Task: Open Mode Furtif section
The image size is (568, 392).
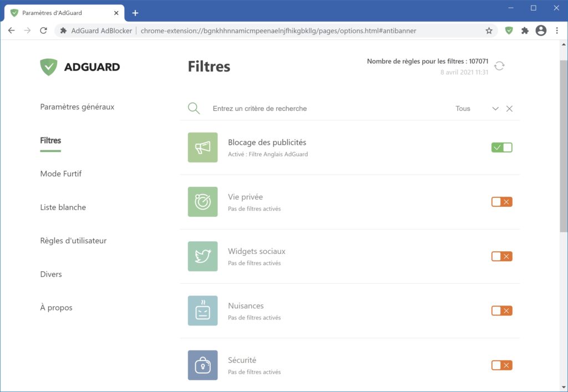Action: pos(61,174)
